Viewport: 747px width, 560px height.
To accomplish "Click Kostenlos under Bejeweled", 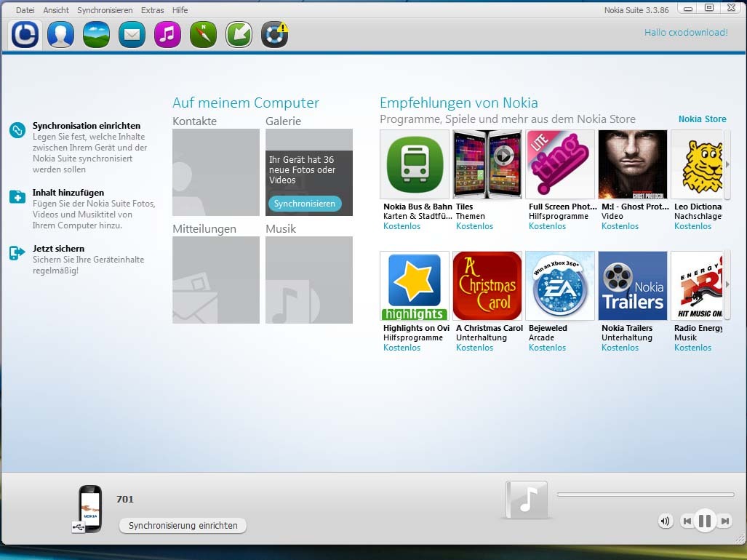I will (x=548, y=348).
